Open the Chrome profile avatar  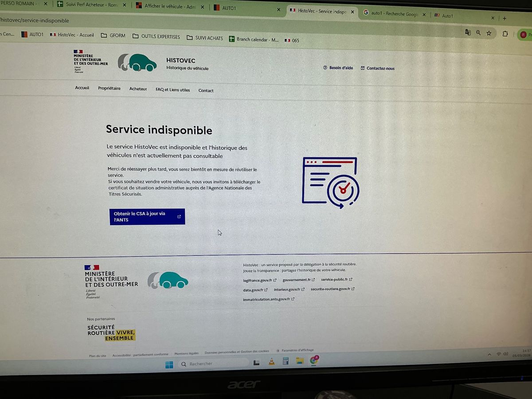524,35
